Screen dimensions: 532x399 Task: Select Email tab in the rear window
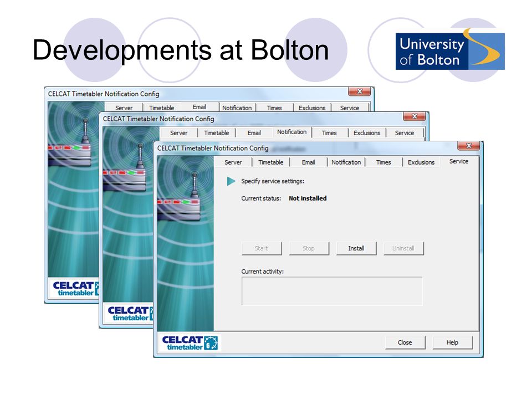pyautogui.click(x=199, y=107)
